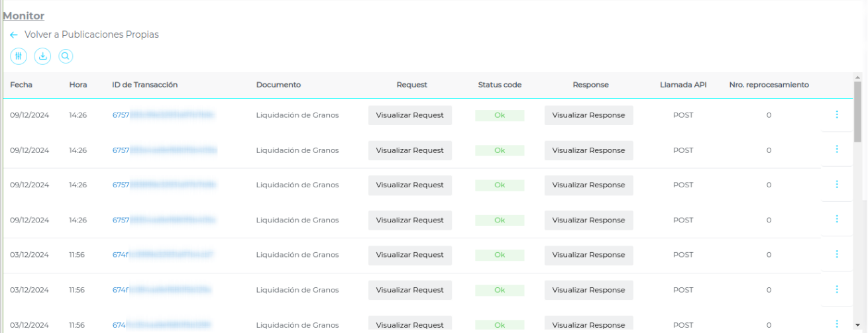Expand the fifth row's three-dot options menu
This screenshot has width=868, height=333.
pyautogui.click(x=837, y=254)
